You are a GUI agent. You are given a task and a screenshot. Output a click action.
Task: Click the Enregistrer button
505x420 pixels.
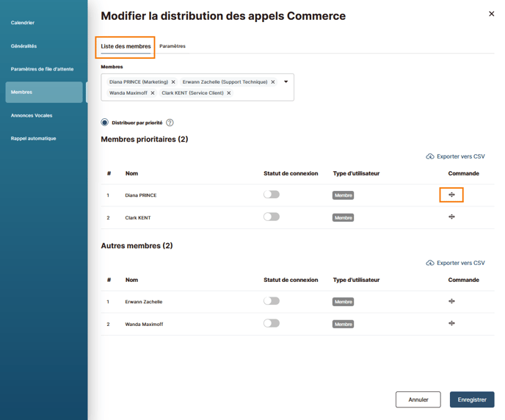[472, 399]
